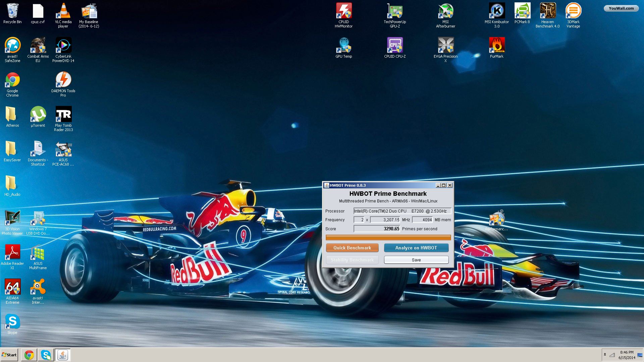Launch Combat Arms EU shortcut
Viewport: 644px width, 362px height.
coord(38,50)
